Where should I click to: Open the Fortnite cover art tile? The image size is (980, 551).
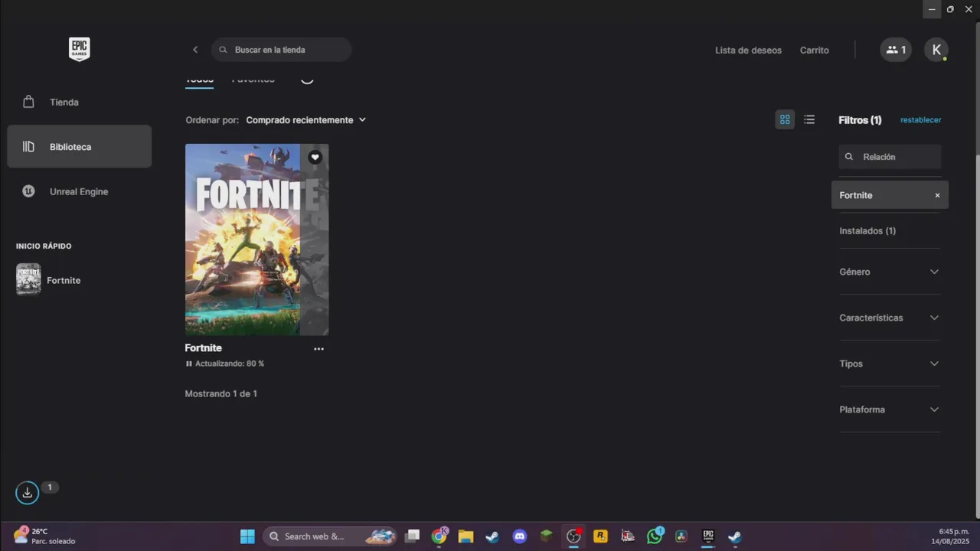point(256,240)
